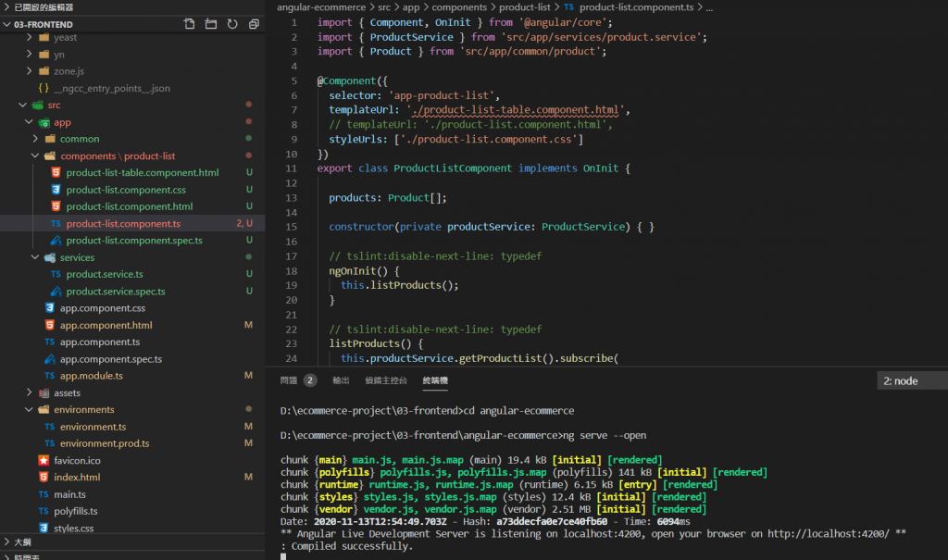Switch to the 輸出 output tab
Image resolution: width=948 pixels, height=560 pixels.
point(341,380)
